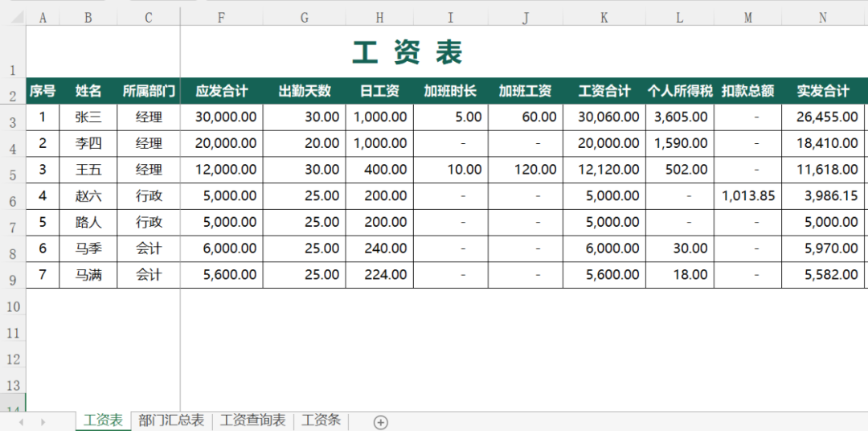Select overtime wage cell 120.00
Screen dimensions: 868x431
tap(526, 170)
